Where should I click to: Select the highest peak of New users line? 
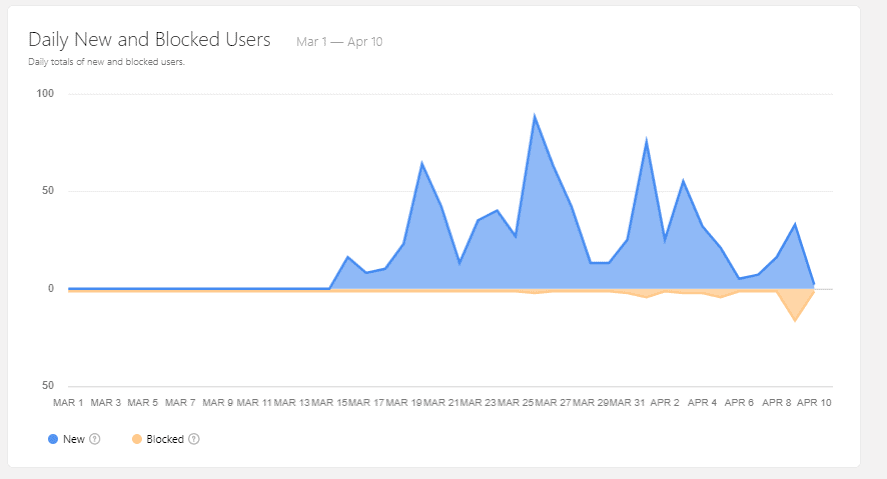(535, 116)
